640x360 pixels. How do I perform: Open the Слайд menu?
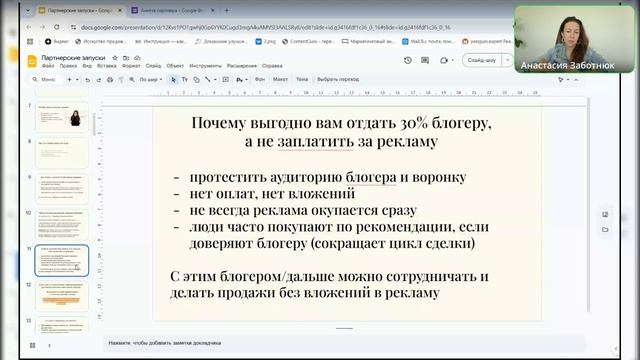tap(153, 66)
